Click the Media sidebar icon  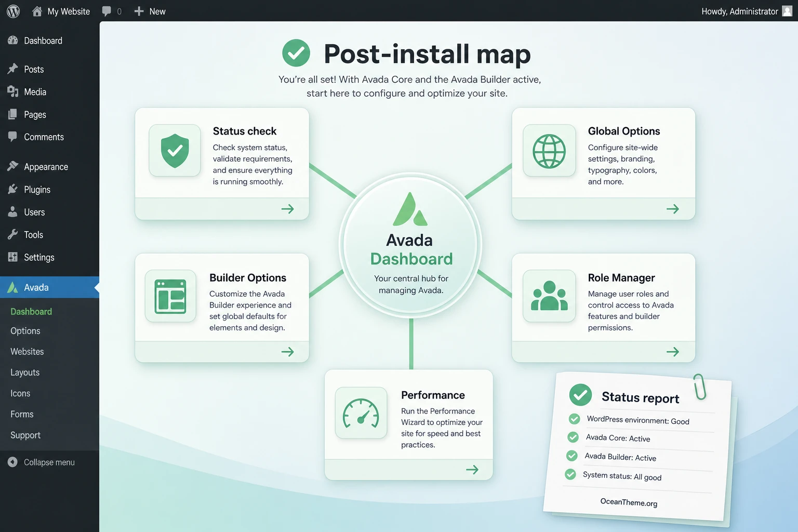(13, 92)
